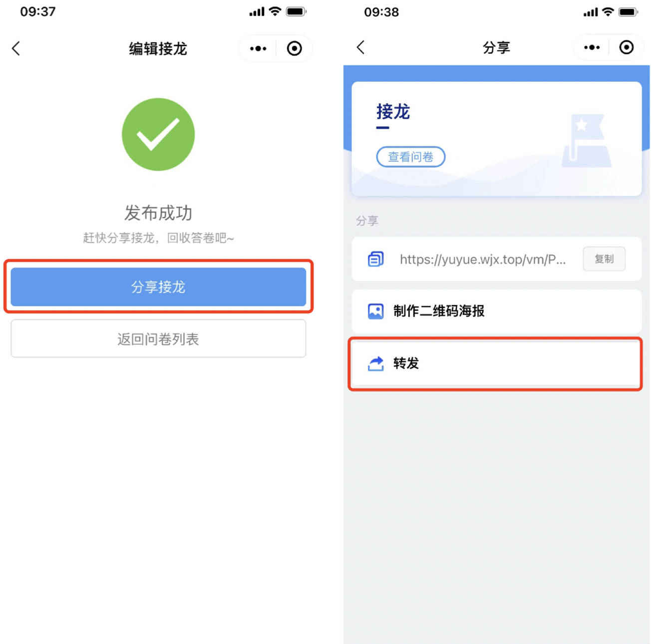Select the 转发 option
Viewport: 654px width, 644px height.
[497, 363]
